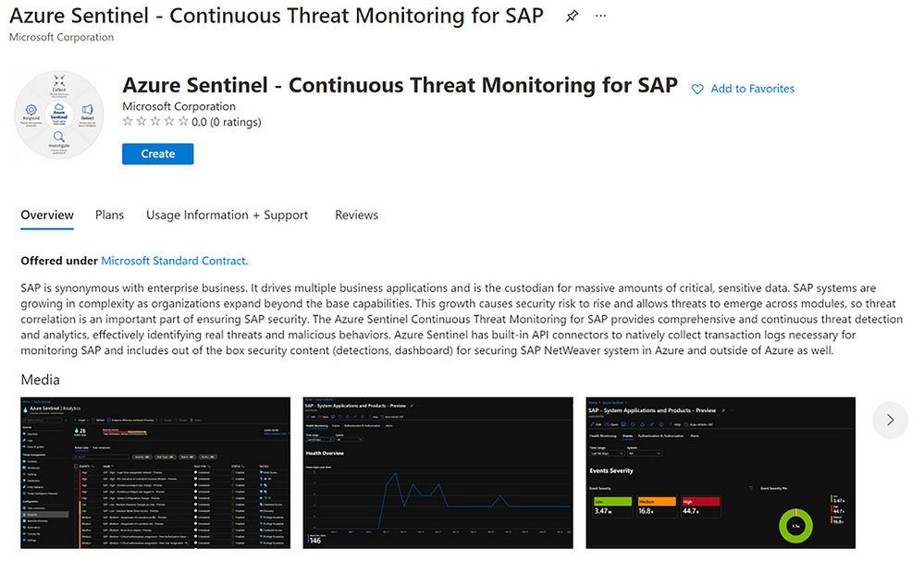The width and height of the screenshot is (924, 561).
Task: Click the Azure Sentinel product logo
Action: 59,114
